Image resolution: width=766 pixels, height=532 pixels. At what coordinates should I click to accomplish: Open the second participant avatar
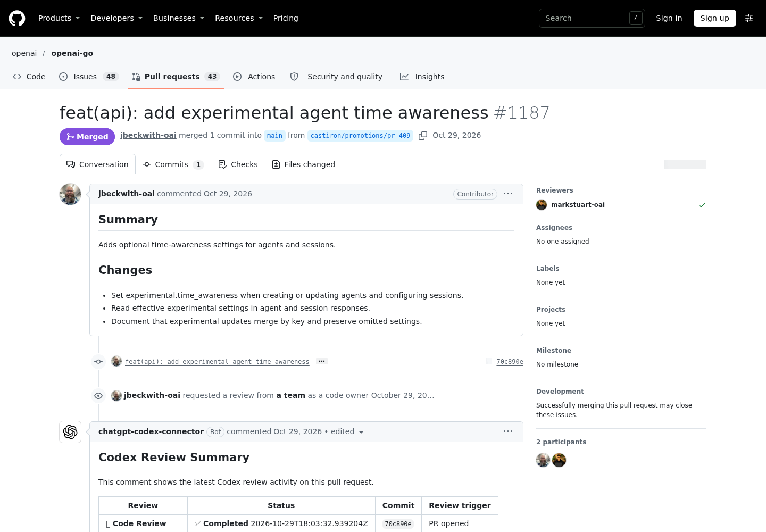(559, 460)
